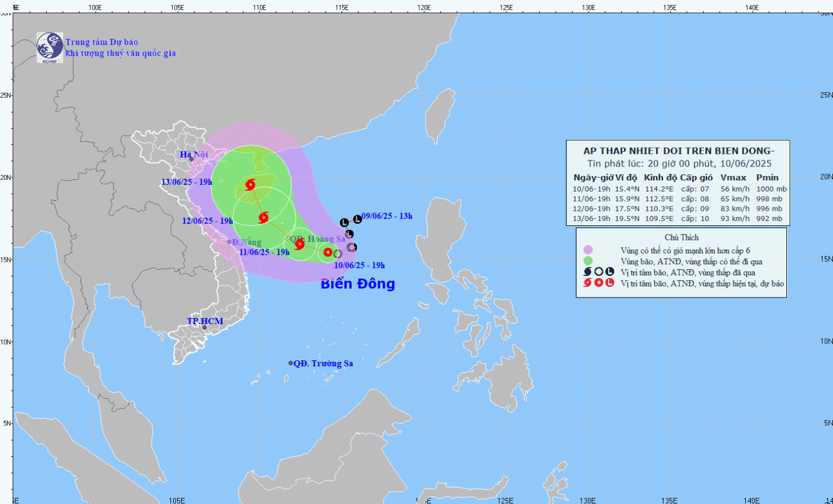
Task: Click the purple strong-wind legend swatch
Action: point(588,250)
